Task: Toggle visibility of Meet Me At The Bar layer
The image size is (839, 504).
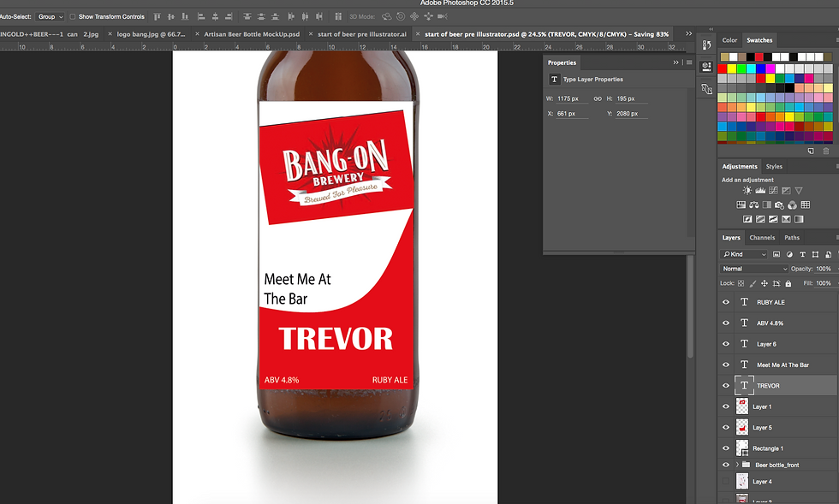Action: coord(726,365)
